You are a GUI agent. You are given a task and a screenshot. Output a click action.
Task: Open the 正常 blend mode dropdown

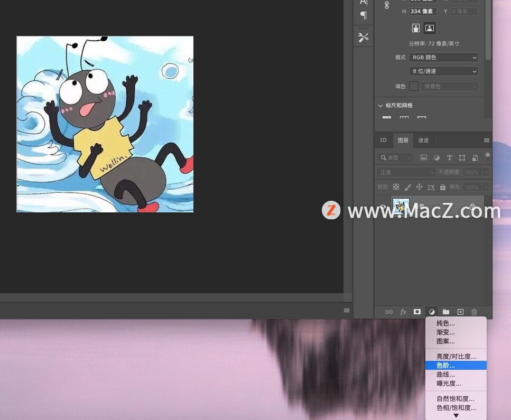point(406,172)
